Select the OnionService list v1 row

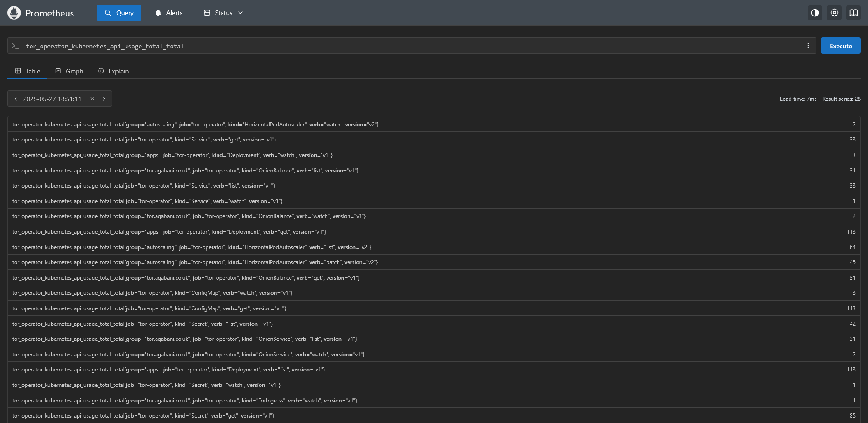[x=434, y=339]
